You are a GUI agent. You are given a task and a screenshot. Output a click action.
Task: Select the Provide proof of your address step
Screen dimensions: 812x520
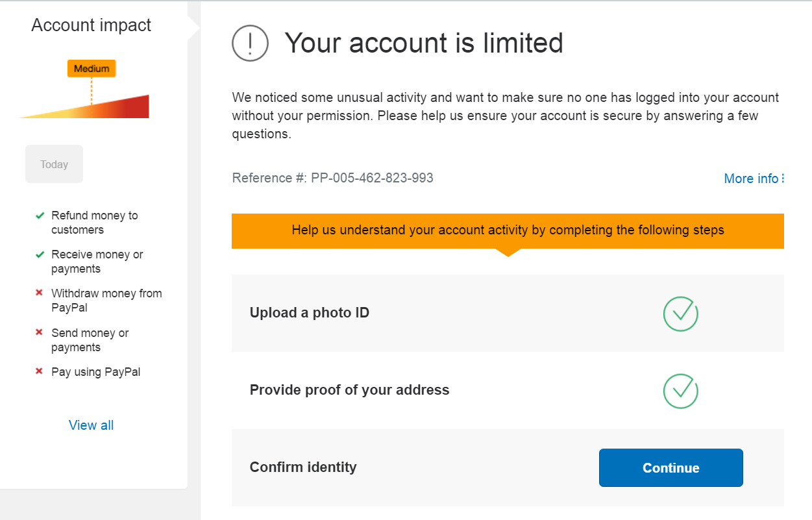point(349,390)
